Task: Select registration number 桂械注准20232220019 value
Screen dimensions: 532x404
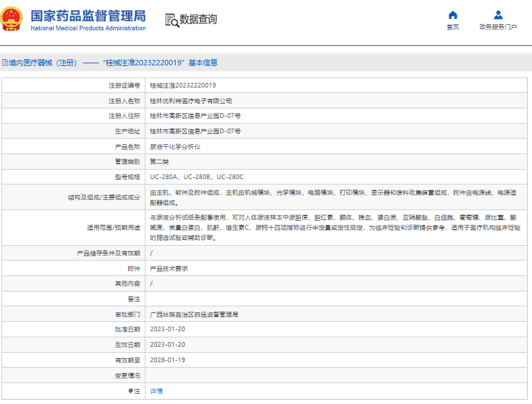Action: click(182, 86)
